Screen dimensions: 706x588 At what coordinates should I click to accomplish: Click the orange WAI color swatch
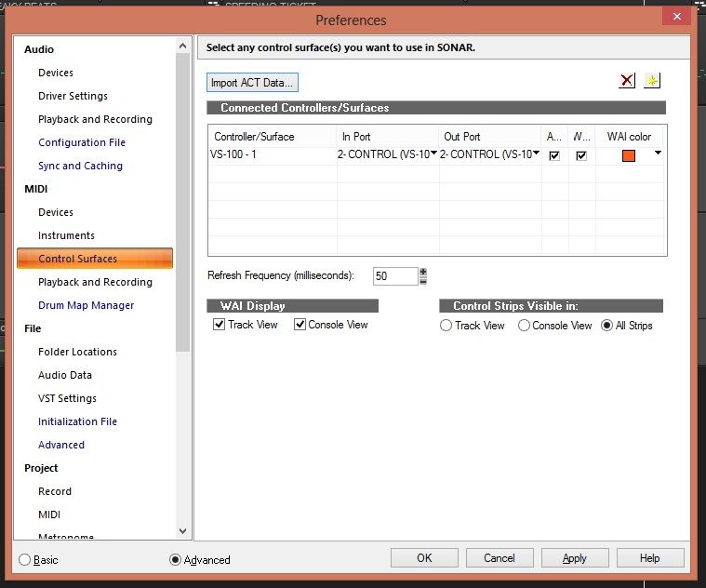coord(629,155)
